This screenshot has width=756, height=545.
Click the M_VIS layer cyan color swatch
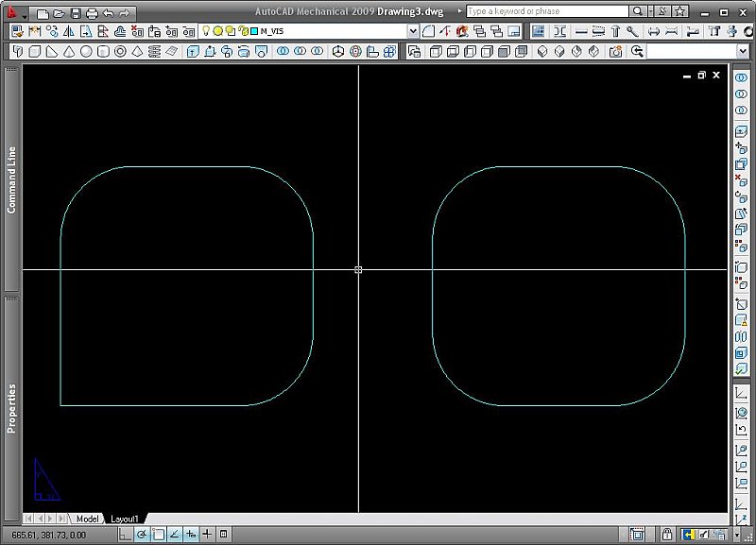pos(254,31)
